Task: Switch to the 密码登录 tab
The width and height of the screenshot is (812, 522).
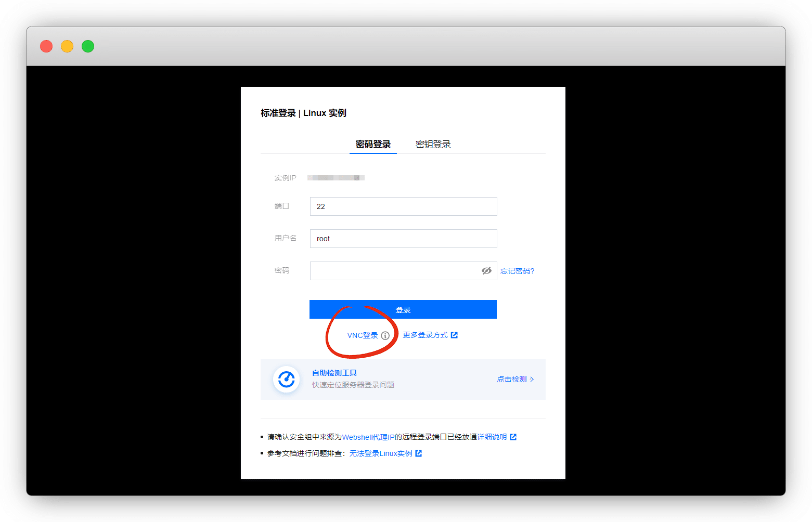Action: [373, 145]
